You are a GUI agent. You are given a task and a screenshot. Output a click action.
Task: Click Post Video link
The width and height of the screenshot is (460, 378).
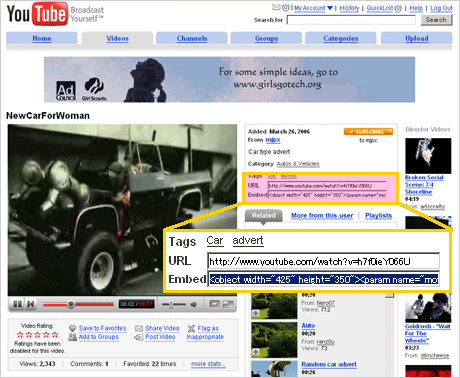(x=160, y=337)
